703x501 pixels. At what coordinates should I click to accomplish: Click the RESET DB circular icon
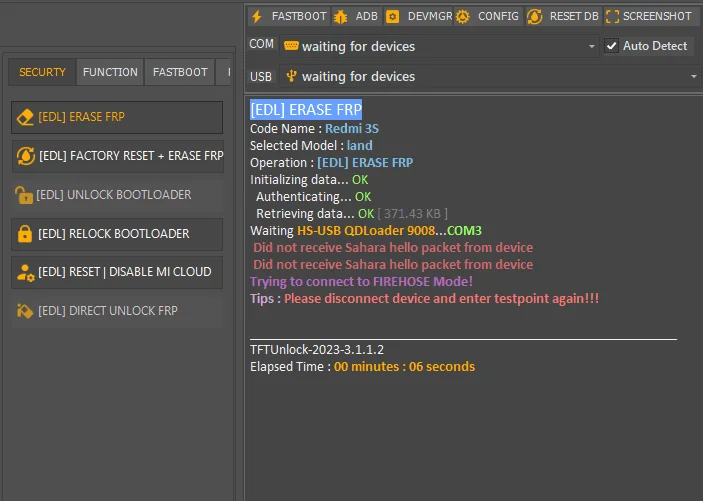pos(534,17)
